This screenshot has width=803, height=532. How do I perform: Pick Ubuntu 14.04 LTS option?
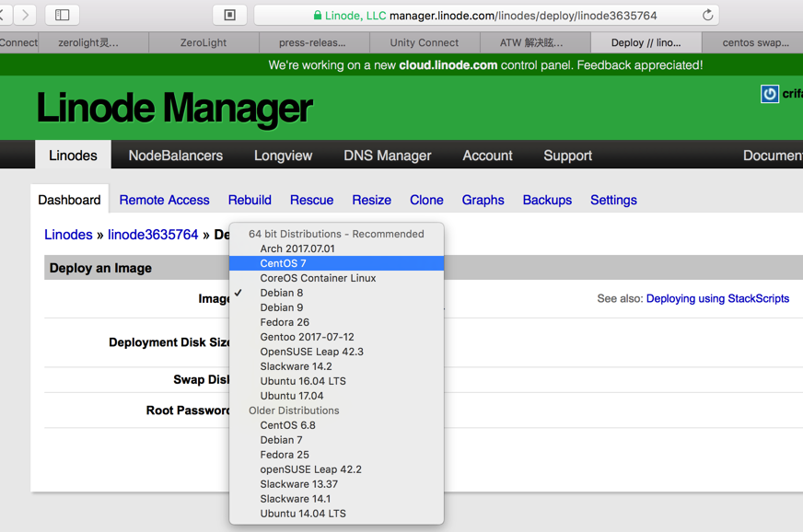336,514
